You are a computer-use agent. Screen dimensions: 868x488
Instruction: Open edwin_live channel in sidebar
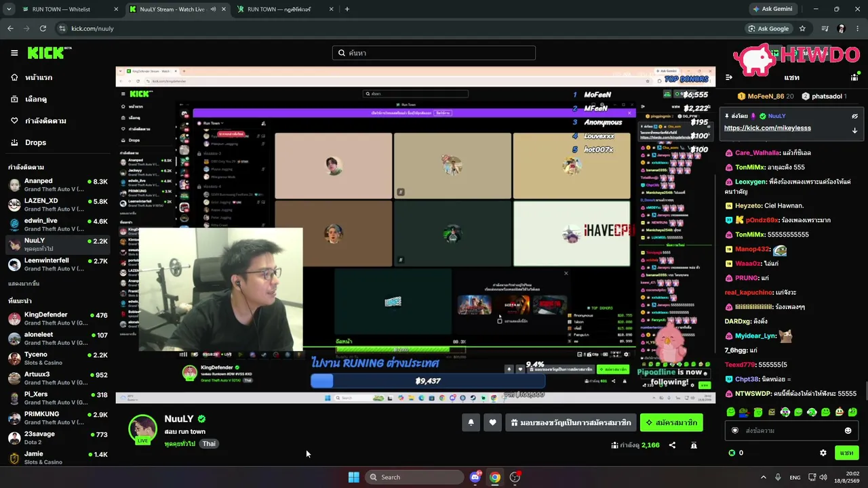(x=58, y=224)
